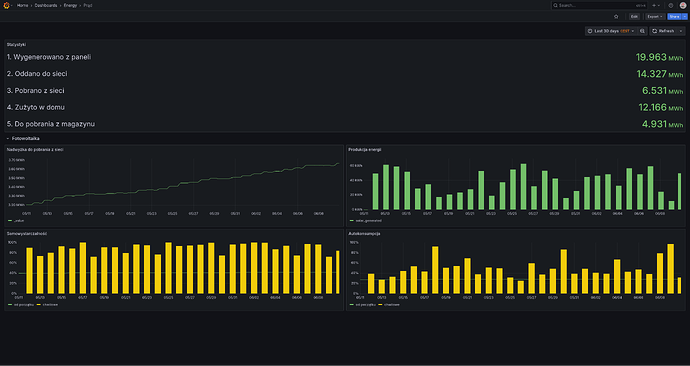Go to Dashboards breadcrumb
690x366 pixels.
pos(46,5)
